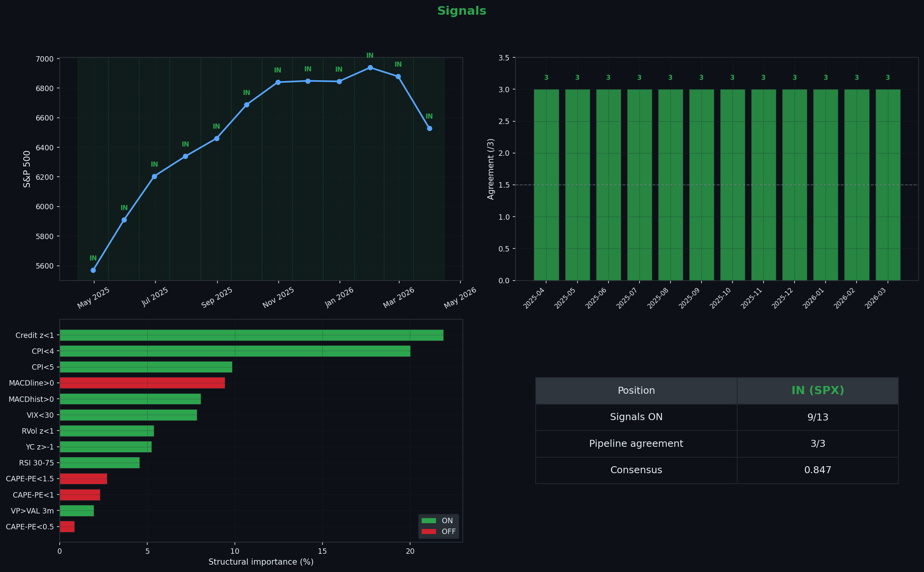
Task: Click the green ON legend swatch
Action: [429, 520]
